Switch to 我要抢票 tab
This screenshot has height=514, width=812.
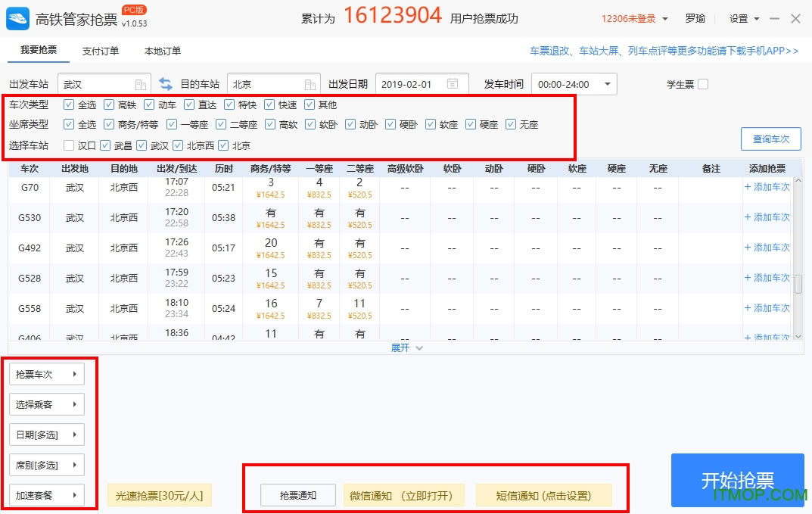(x=39, y=50)
